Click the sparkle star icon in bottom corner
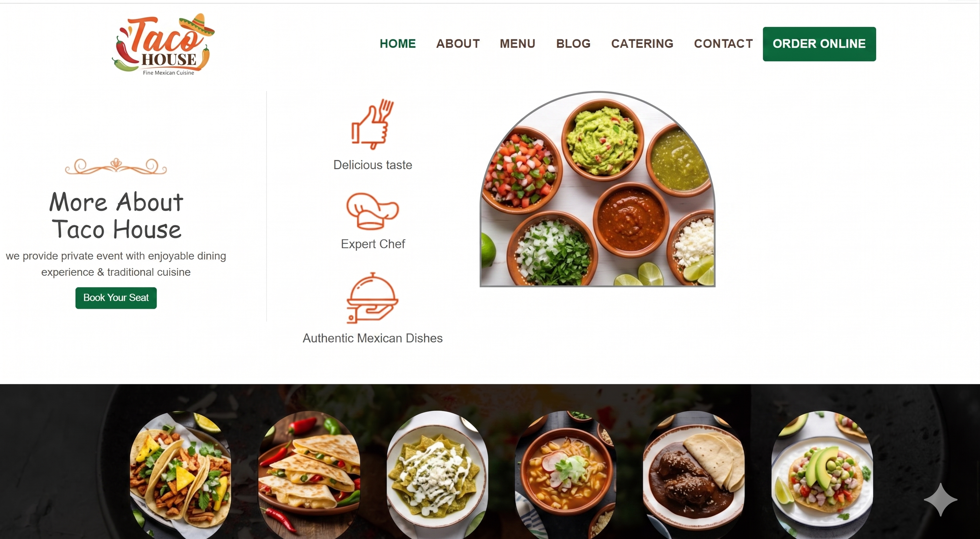Screen dimensions: 980x539 click(940, 499)
